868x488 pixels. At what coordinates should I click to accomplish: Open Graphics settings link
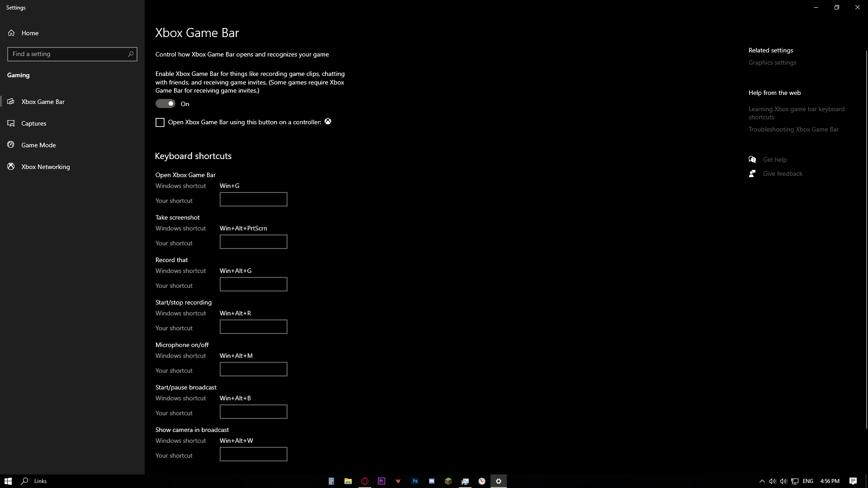772,62
